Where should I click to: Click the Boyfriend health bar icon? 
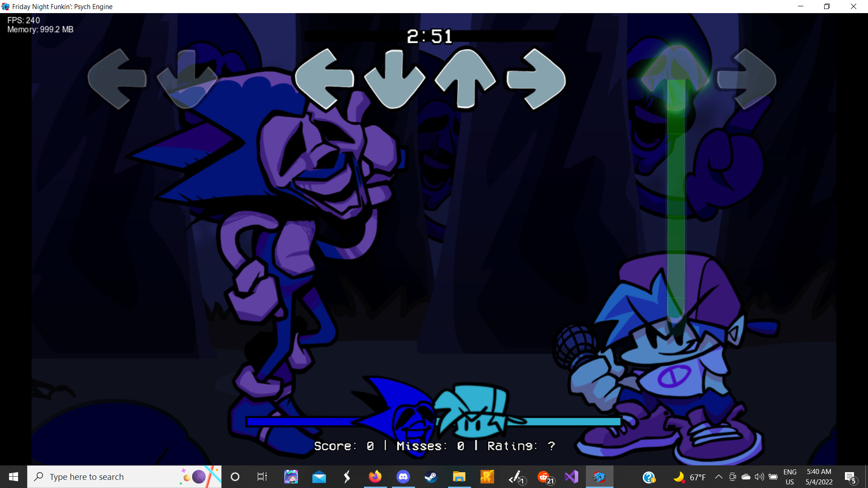[475, 412]
